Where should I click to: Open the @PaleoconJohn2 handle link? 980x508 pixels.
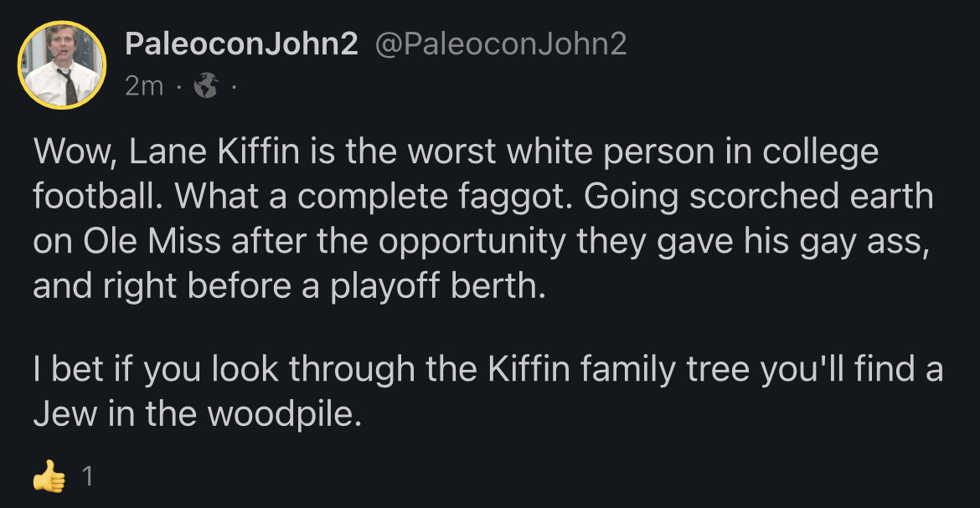coord(502,45)
